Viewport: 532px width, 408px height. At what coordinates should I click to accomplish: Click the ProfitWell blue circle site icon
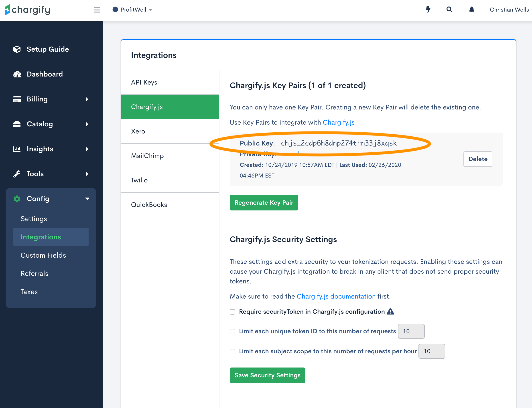(115, 10)
